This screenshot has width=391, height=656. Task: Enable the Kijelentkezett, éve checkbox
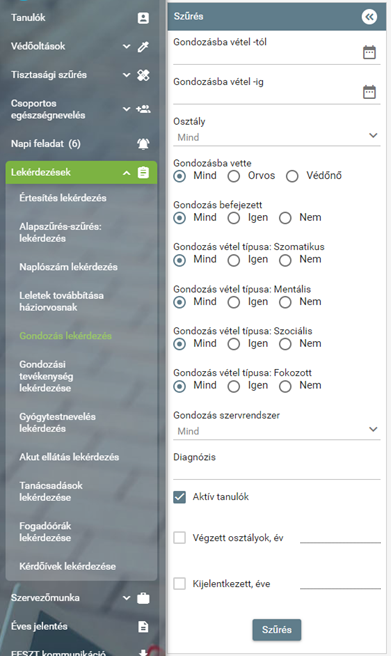point(179,584)
